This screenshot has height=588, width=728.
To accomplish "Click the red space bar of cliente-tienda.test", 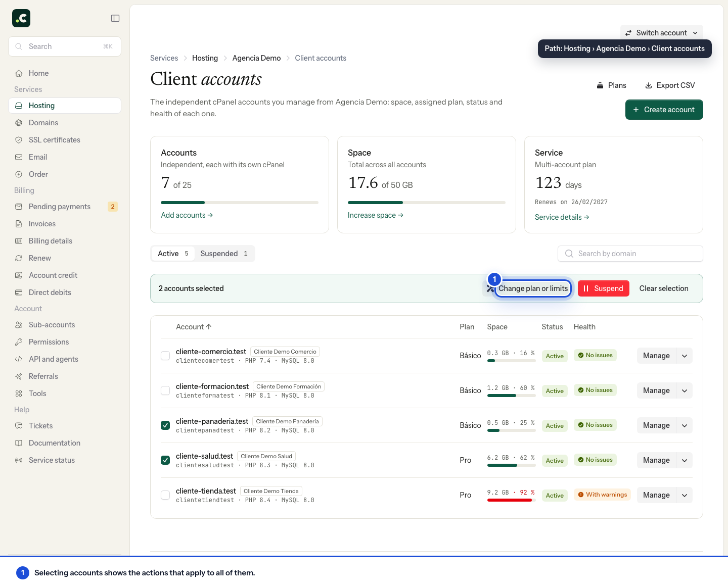I will (511, 500).
